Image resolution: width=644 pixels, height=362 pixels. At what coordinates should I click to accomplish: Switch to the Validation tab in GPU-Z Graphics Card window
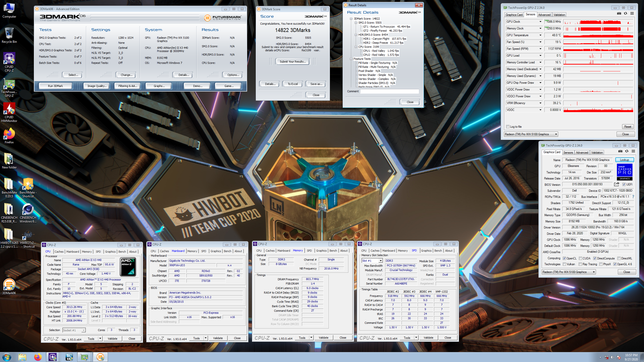(x=597, y=152)
